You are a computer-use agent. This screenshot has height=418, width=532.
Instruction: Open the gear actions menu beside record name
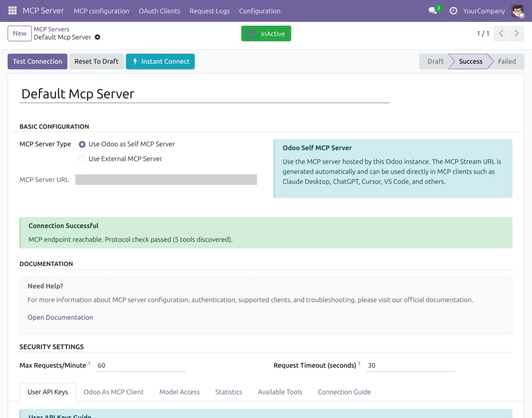98,37
